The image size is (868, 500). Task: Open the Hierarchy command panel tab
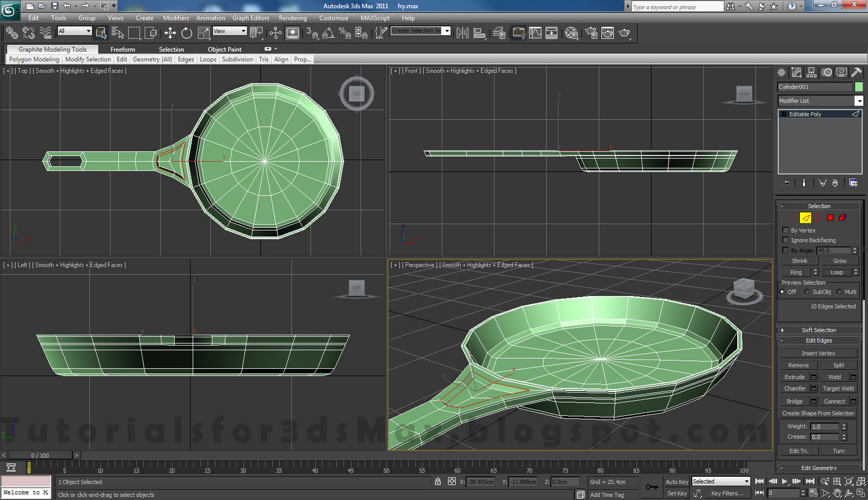coord(812,72)
